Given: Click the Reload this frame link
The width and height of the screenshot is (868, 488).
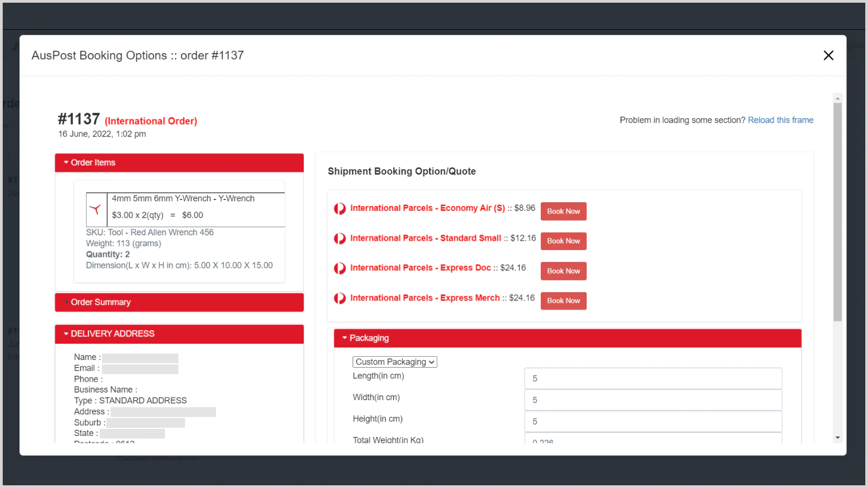Looking at the screenshot, I should pyautogui.click(x=780, y=120).
